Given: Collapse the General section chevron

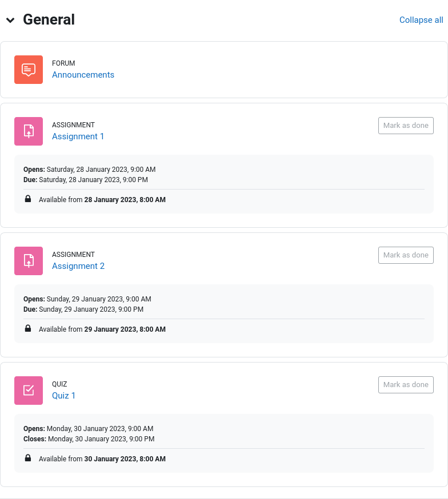Looking at the screenshot, I should pos(10,20).
